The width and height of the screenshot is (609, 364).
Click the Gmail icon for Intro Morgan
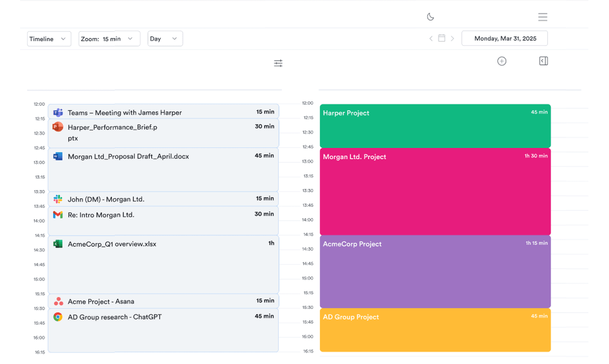58,215
